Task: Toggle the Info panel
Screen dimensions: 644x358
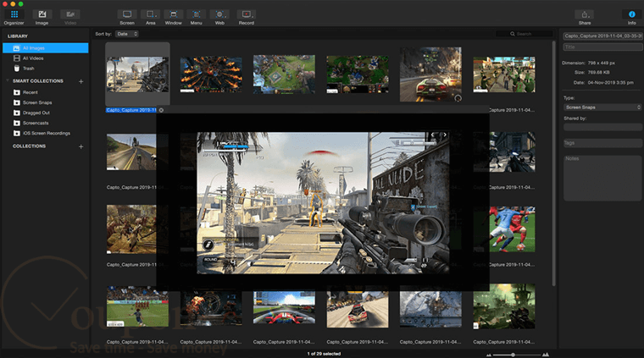Action: pos(631,17)
